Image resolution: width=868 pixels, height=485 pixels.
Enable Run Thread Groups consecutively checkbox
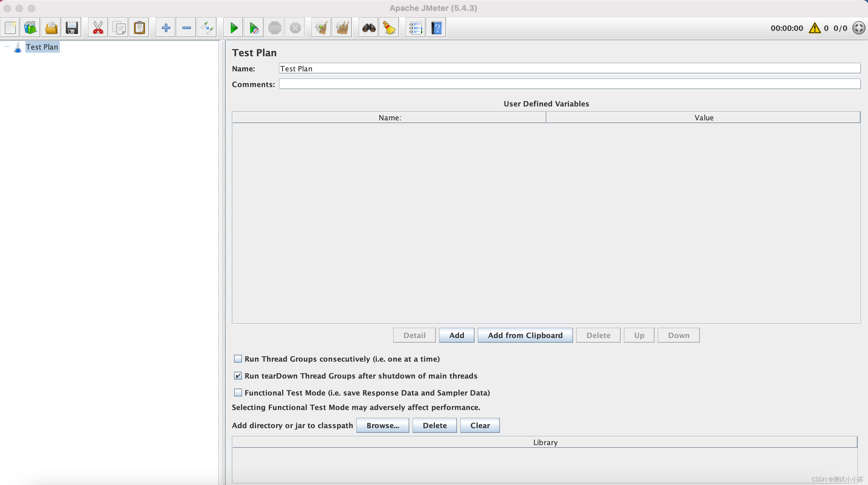pyautogui.click(x=238, y=359)
